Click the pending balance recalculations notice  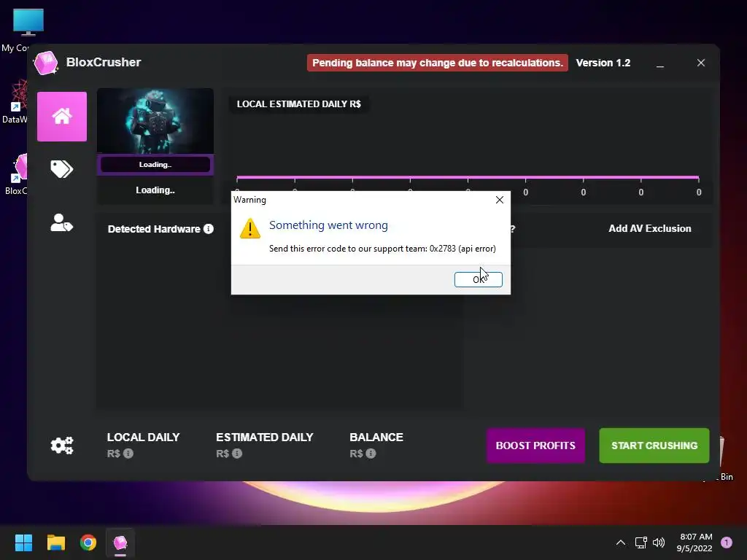click(x=438, y=63)
